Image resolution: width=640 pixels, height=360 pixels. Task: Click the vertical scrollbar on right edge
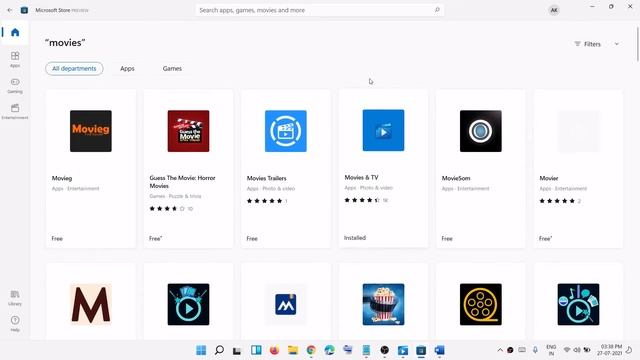click(638, 44)
